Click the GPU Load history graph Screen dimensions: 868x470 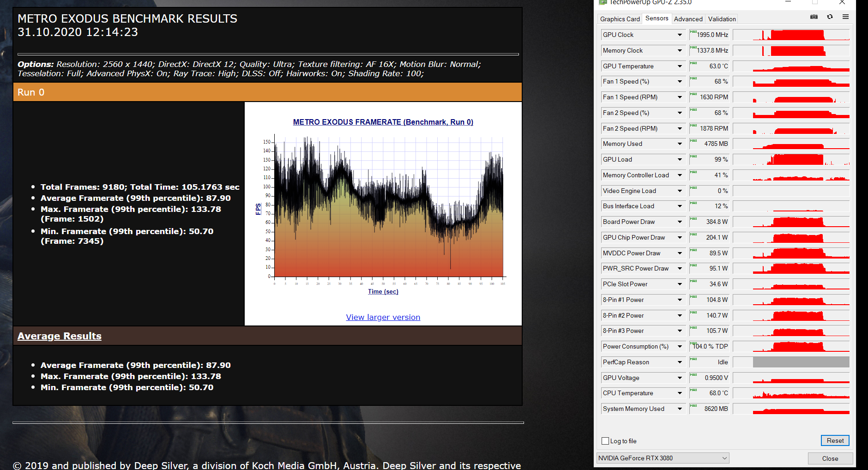(x=791, y=160)
